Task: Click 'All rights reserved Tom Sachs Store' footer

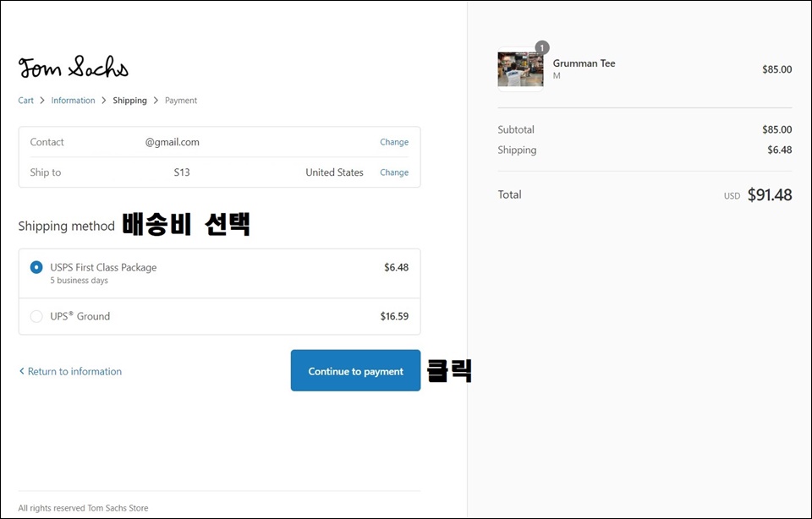Action: coord(83,508)
